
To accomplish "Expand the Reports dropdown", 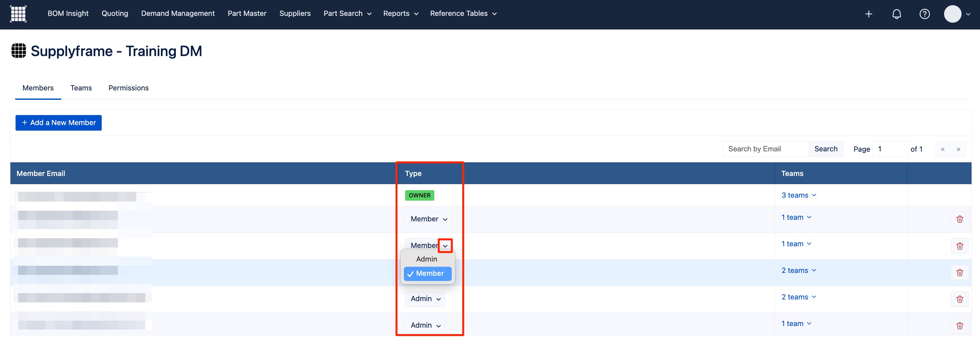I will (x=401, y=13).
